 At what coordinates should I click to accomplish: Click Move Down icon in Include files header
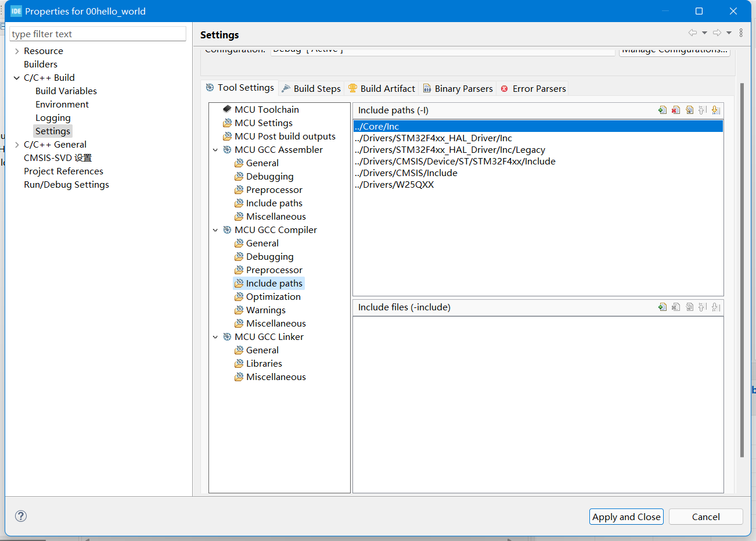(x=716, y=307)
